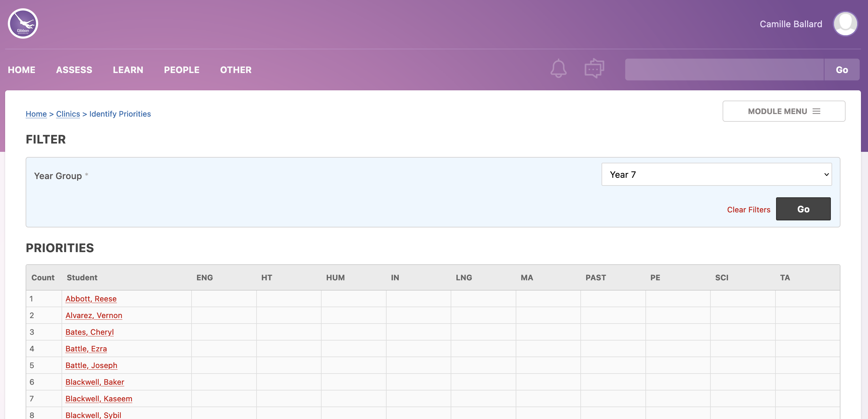Open student Abbott, Reese

[x=91, y=299]
